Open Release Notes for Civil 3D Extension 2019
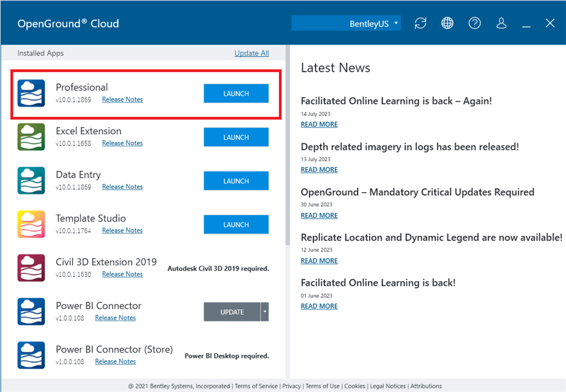Viewport: 566px width, 392px height. 123,274
